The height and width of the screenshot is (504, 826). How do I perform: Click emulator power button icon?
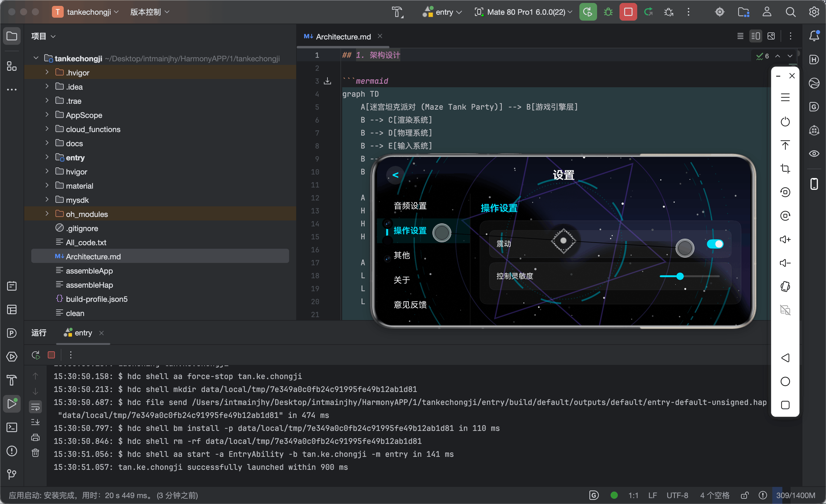pyautogui.click(x=785, y=121)
